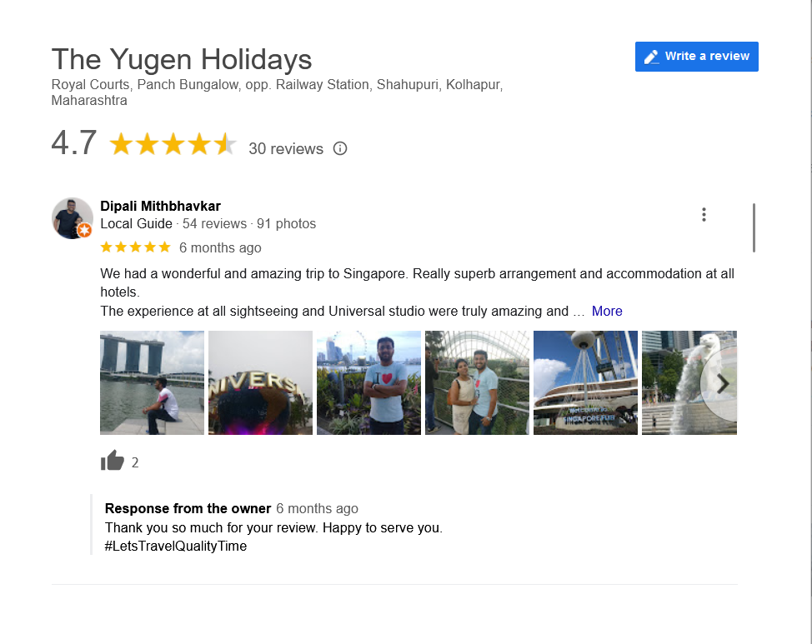This screenshot has height=644, width=812.
Task: Click the Local Guide badge star icon
Action: pyautogui.click(x=84, y=231)
